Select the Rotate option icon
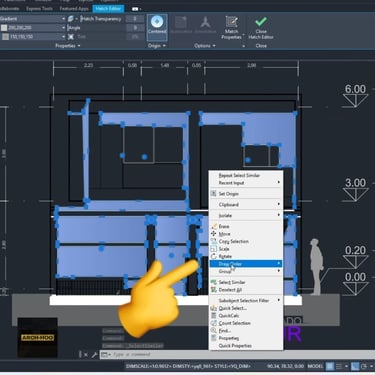This screenshot has width=375, height=375. click(214, 256)
